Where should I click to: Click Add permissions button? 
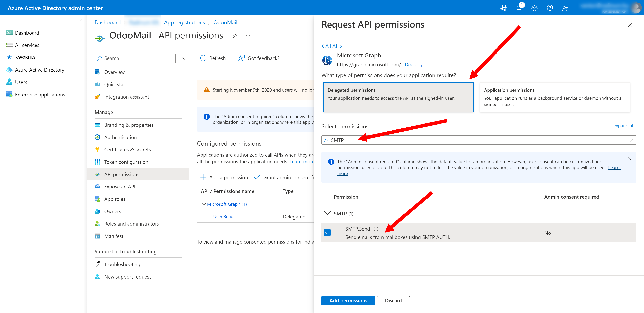tap(348, 300)
